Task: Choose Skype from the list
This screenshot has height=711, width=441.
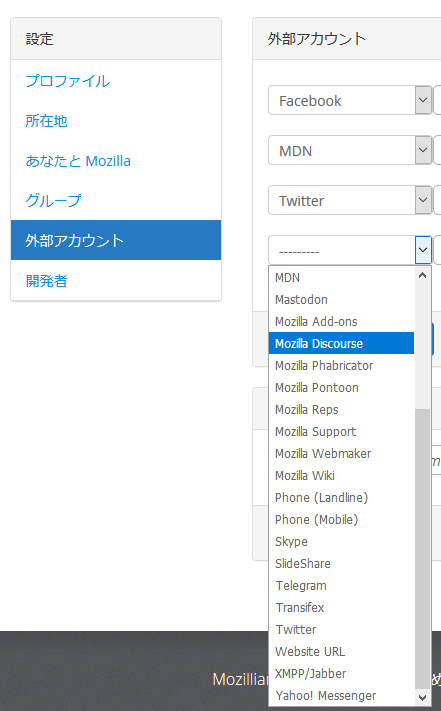Action: pyautogui.click(x=341, y=541)
